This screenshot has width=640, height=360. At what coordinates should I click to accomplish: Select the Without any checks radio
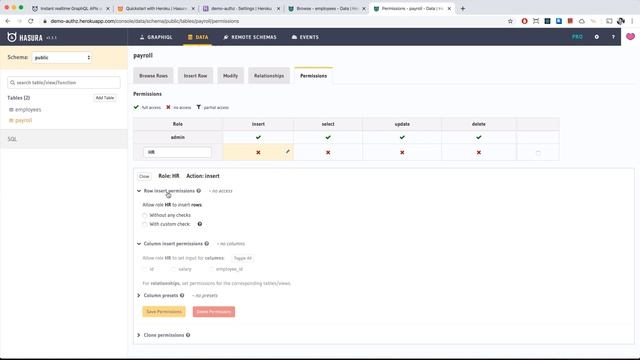pyautogui.click(x=145, y=216)
